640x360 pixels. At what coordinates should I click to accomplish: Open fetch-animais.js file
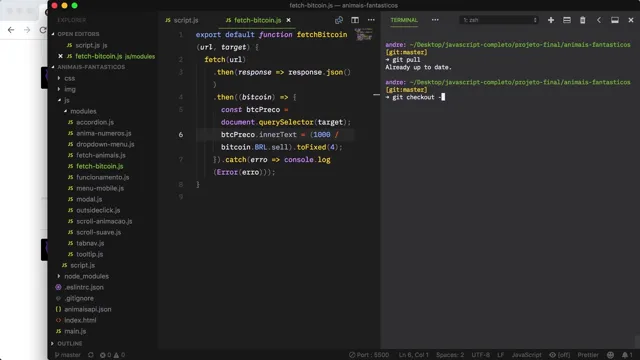(x=100, y=155)
